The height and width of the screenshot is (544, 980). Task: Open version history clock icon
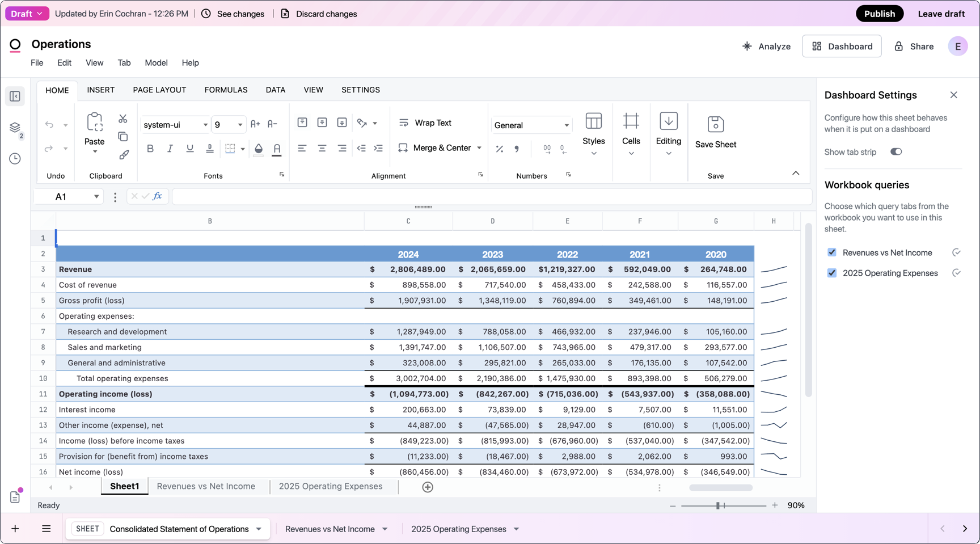15,159
